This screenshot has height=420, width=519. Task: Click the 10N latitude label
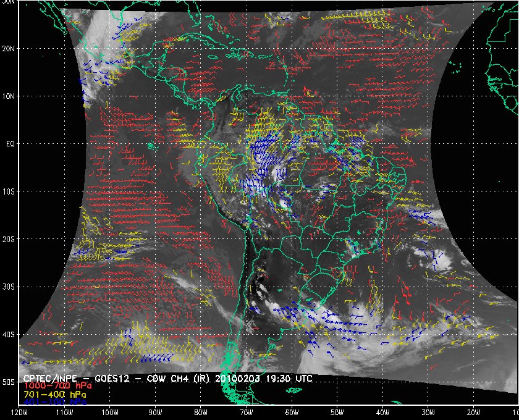point(8,96)
